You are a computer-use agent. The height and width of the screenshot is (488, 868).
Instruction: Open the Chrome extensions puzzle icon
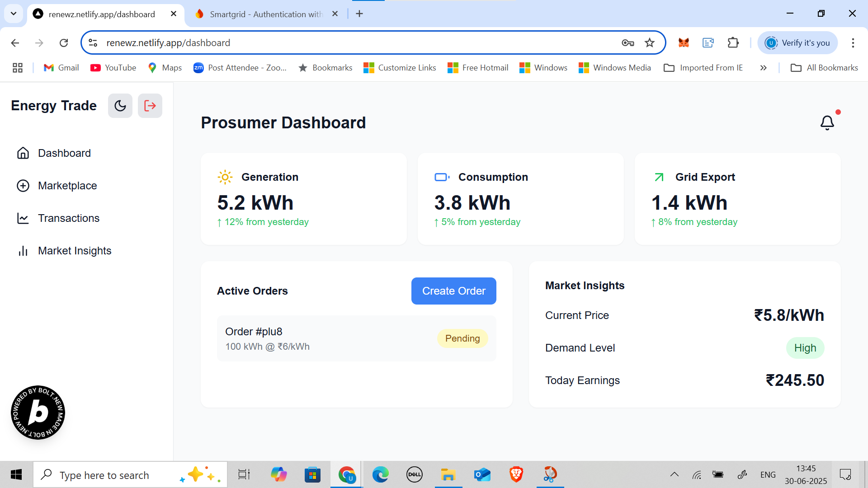(733, 43)
